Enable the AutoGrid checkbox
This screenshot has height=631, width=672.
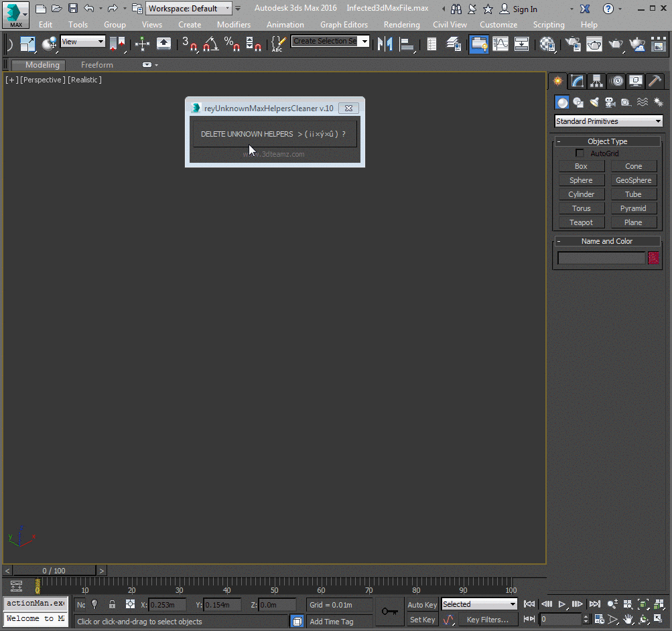pyautogui.click(x=580, y=153)
